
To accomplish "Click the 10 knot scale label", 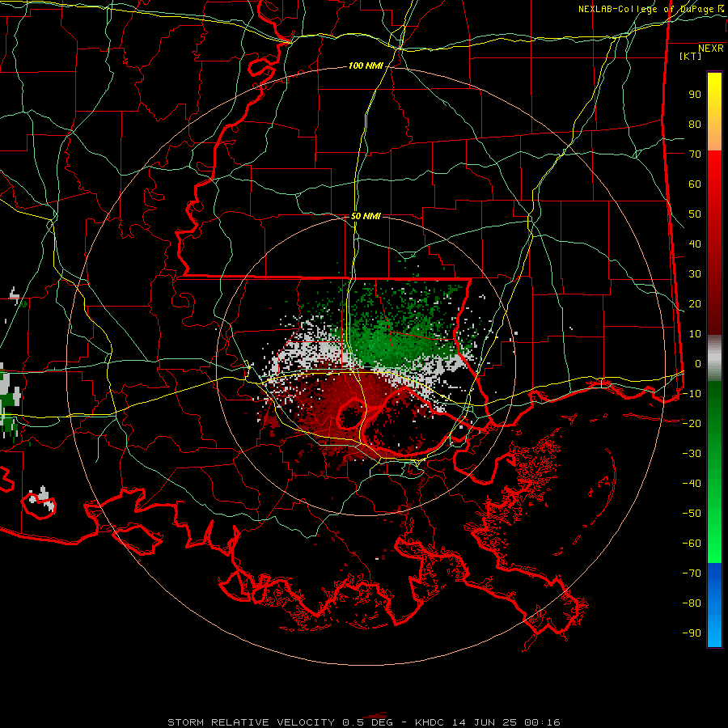I will pyautogui.click(x=695, y=334).
